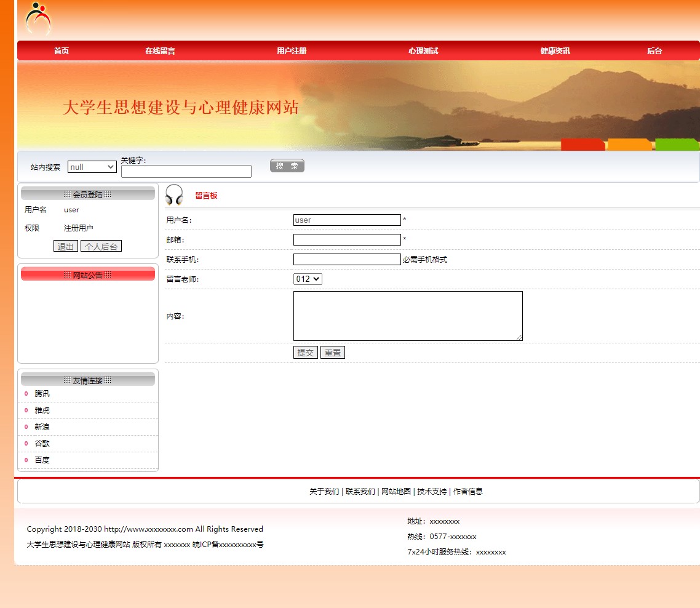
Task: Open 个人后台 personal backend
Action: click(101, 246)
